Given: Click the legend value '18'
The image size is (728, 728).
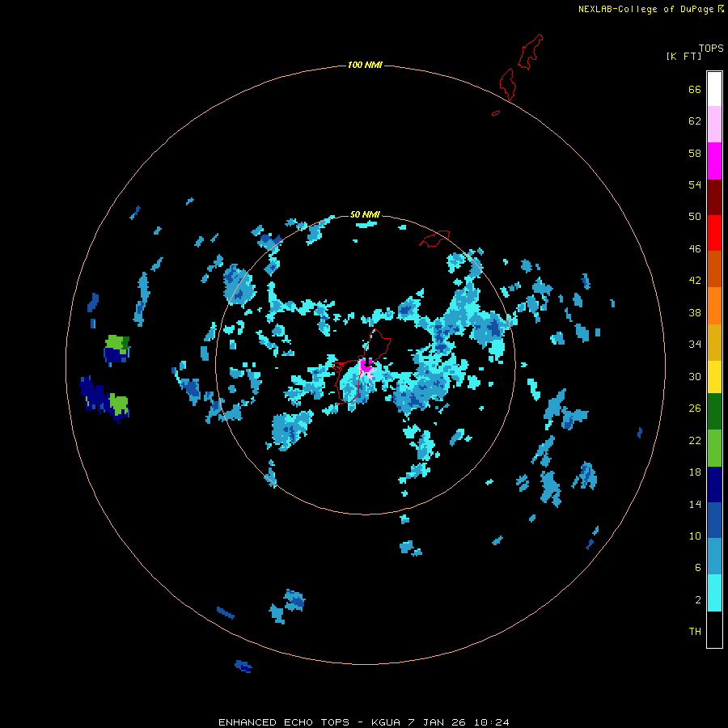Looking at the screenshot, I should [695, 472].
